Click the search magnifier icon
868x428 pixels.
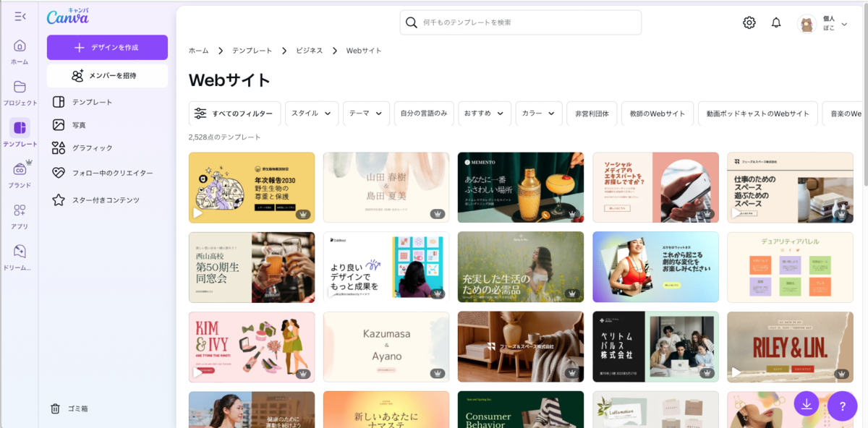(412, 22)
